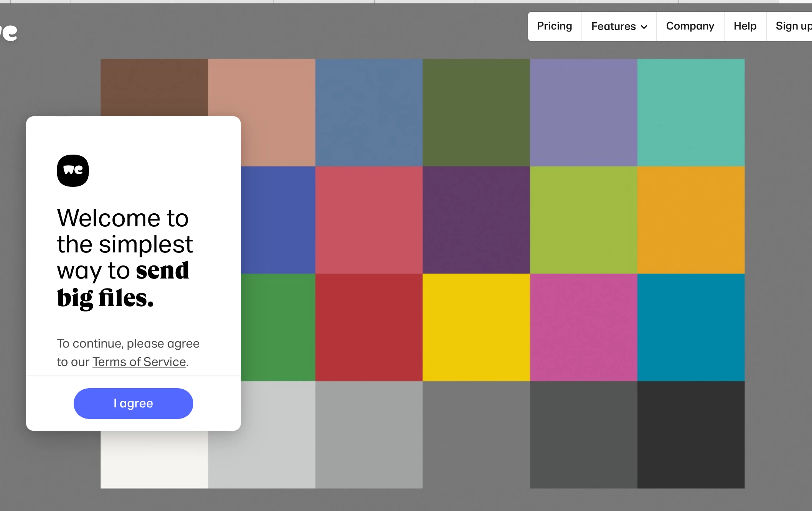The image size is (812, 511).
Task: Select the lavender purple color square
Action: pos(583,112)
